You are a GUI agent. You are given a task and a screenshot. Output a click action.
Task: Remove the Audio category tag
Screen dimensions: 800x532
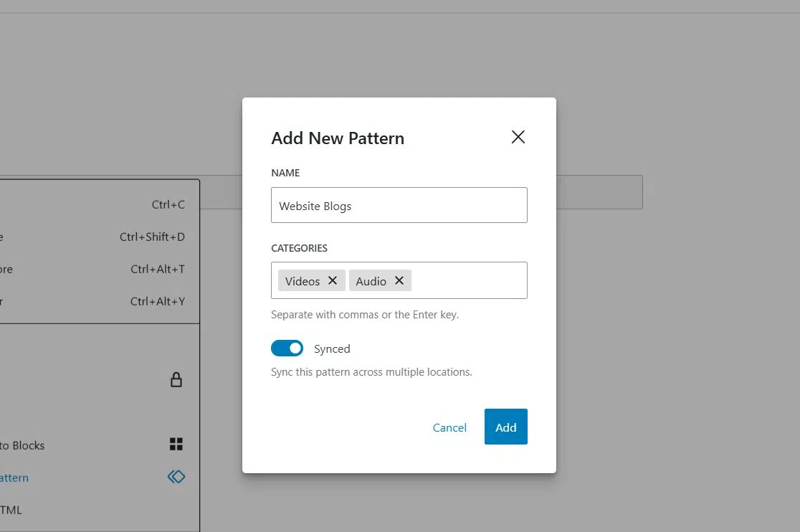coord(399,280)
